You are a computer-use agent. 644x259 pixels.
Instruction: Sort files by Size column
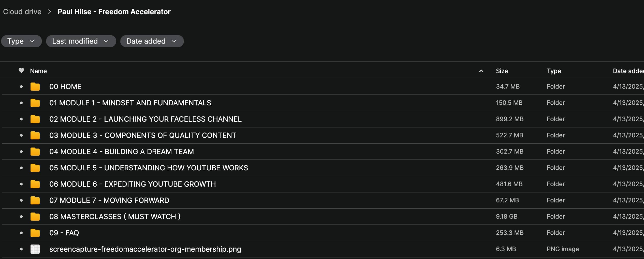click(502, 71)
